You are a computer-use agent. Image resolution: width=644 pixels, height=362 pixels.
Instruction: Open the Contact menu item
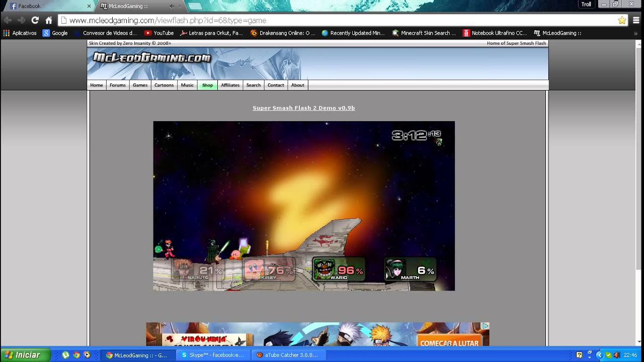(276, 85)
